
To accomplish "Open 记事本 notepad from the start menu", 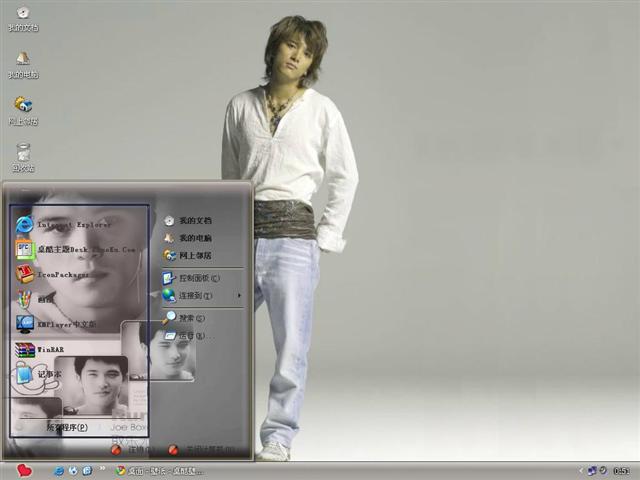I will [x=38, y=374].
